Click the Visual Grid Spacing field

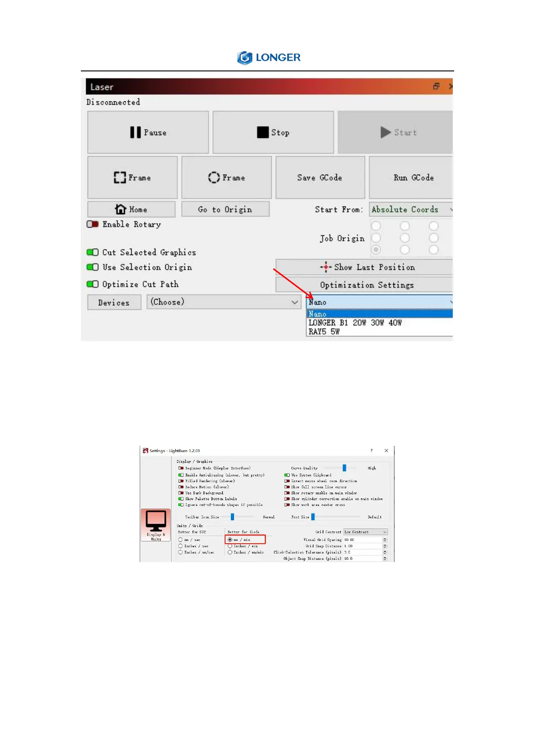point(363,540)
